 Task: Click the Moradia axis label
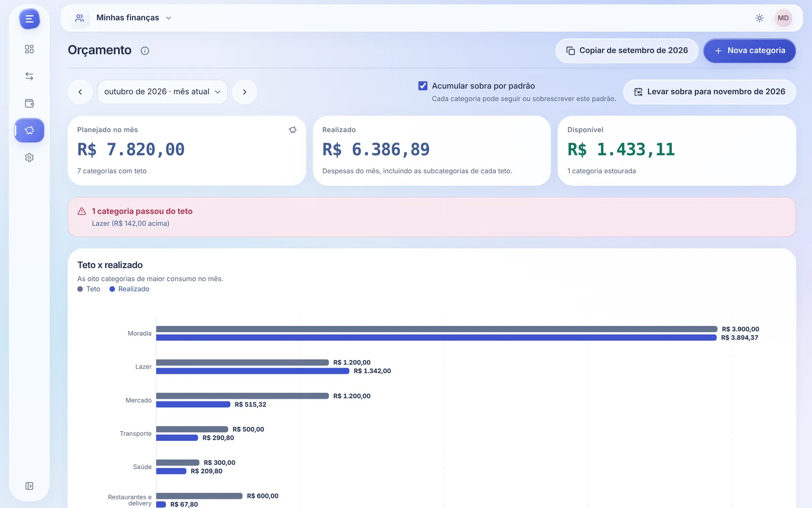click(140, 334)
